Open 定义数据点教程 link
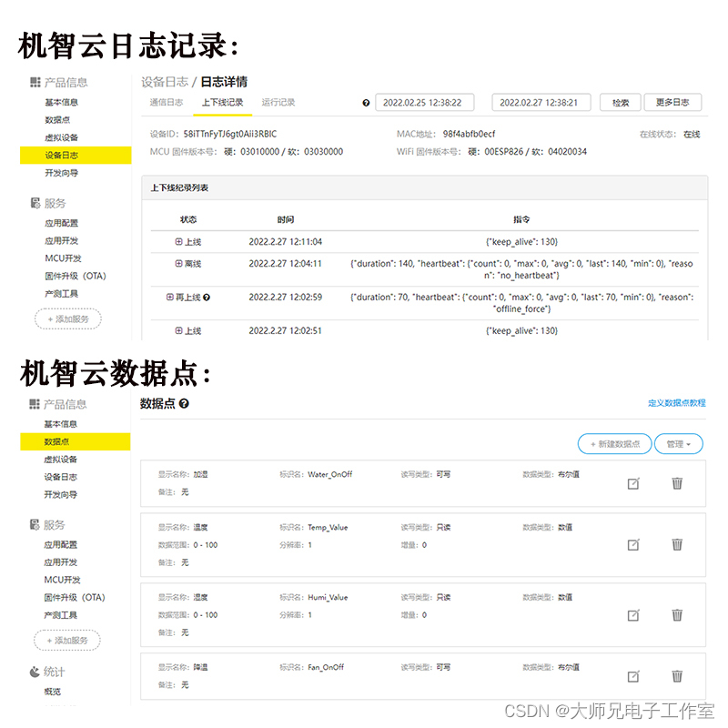Viewport: 728px width, 728px height. tap(676, 402)
